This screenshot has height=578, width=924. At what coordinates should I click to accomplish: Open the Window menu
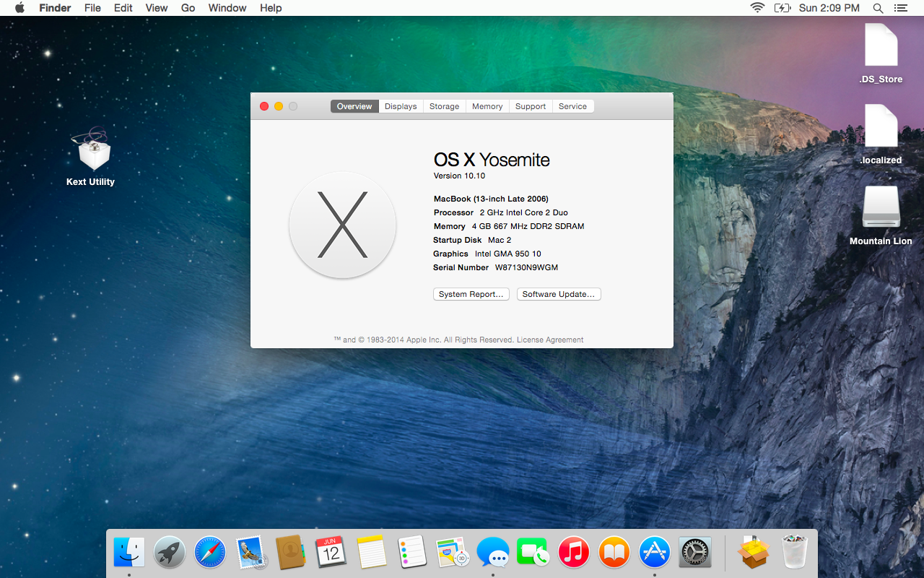click(227, 8)
